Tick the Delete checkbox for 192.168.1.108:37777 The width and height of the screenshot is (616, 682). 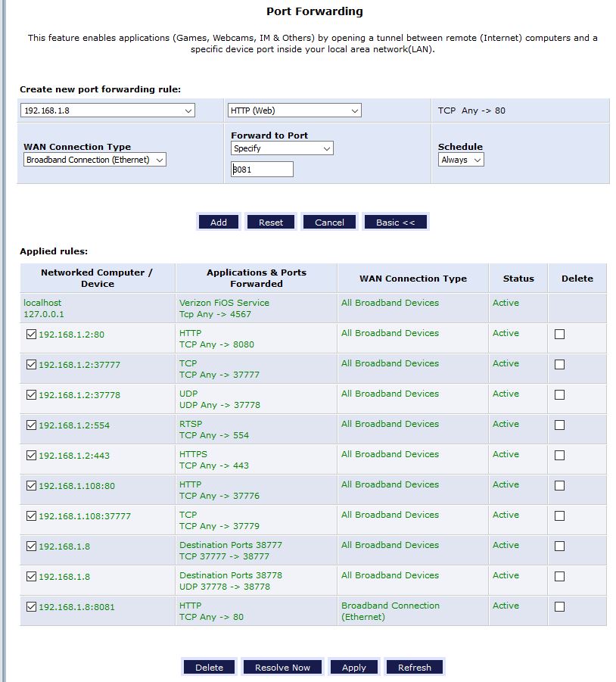(559, 515)
